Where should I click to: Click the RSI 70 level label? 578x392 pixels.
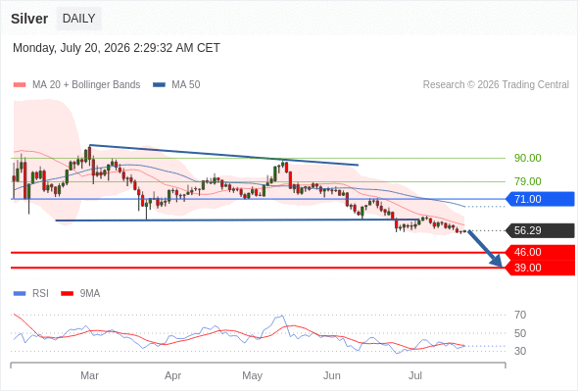[520, 315]
